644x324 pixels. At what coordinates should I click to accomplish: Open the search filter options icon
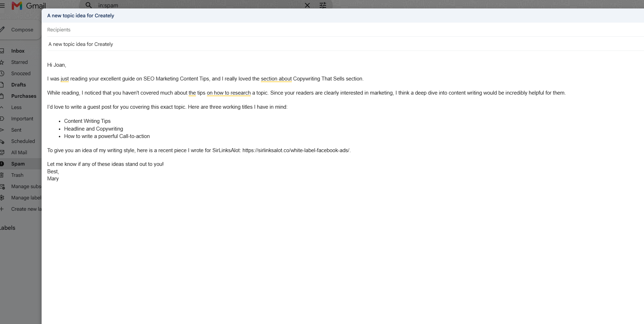(x=323, y=5)
